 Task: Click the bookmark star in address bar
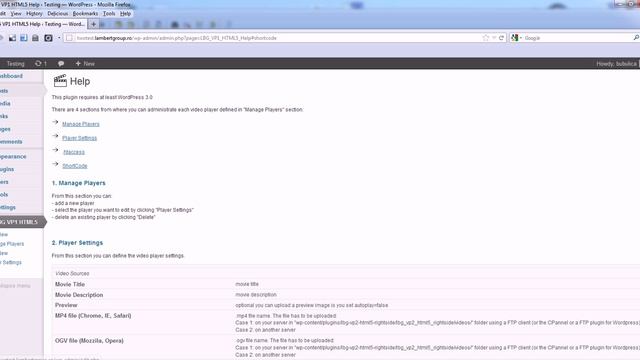pyautogui.click(x=485, y=38)
